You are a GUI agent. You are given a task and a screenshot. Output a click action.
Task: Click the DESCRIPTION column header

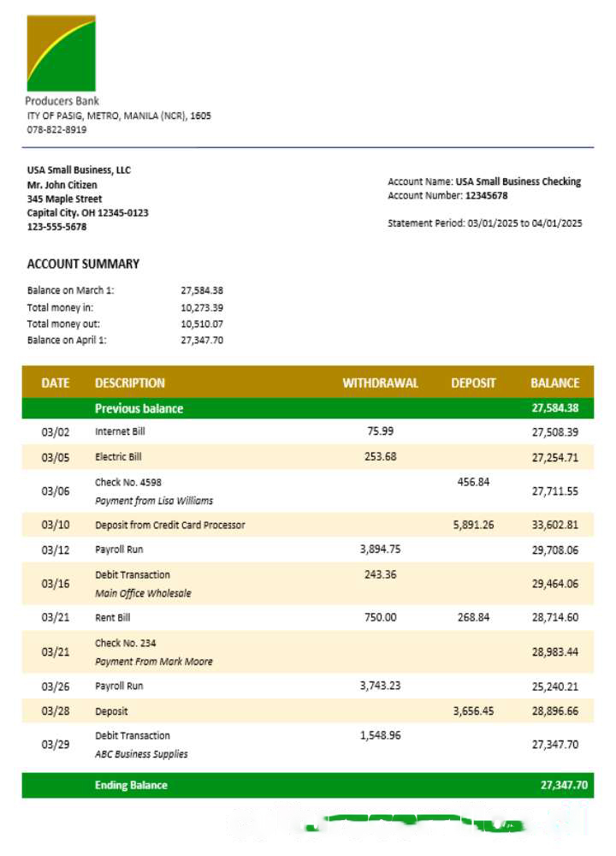tap(130, 383)
